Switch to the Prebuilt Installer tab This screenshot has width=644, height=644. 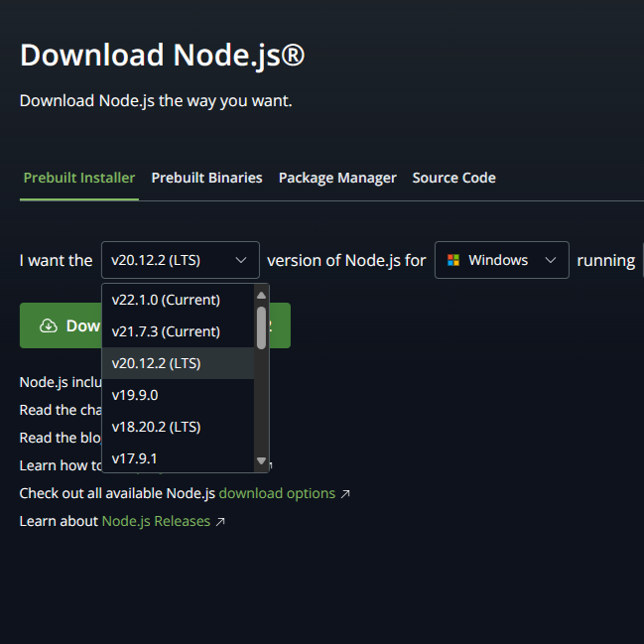tap(79, 178)
